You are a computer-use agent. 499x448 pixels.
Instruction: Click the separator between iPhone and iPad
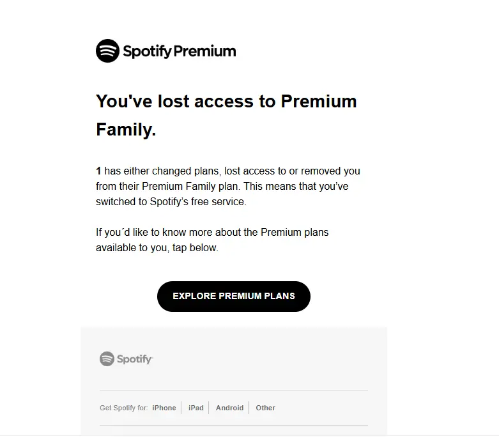pyautogui.click(x=181, y=408)
